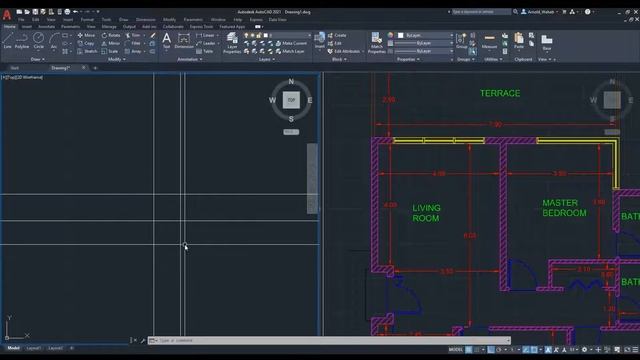Switch to the Layout1 tab
The image size is (640, 360).
tap(33, 348)
